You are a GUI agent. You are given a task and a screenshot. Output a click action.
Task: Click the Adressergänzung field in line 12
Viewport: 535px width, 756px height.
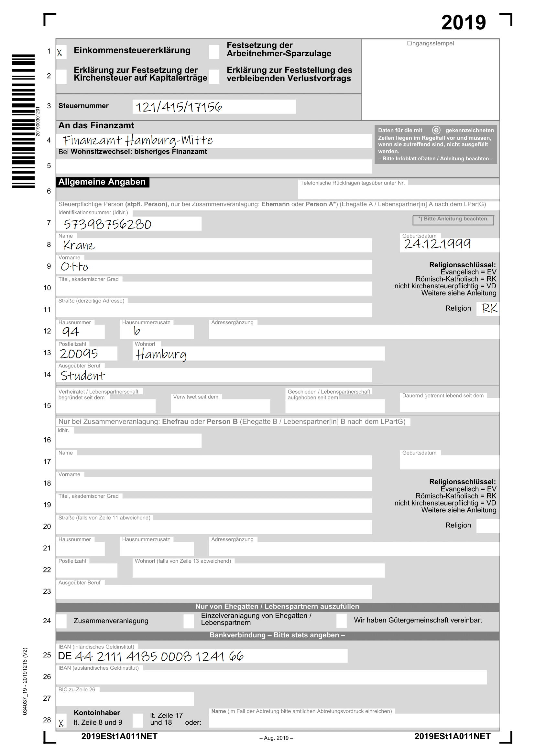click(x=354, y=332)
